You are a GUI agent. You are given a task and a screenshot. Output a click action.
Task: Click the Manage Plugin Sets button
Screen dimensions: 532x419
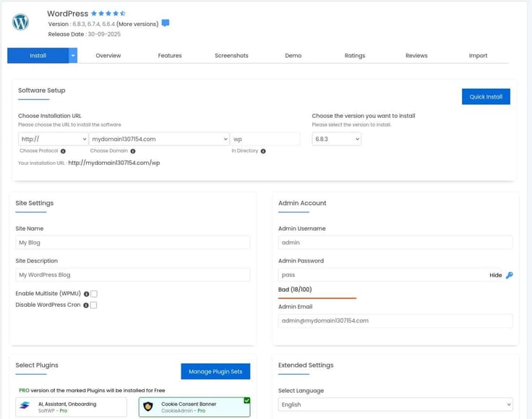(x=215, y=371)
